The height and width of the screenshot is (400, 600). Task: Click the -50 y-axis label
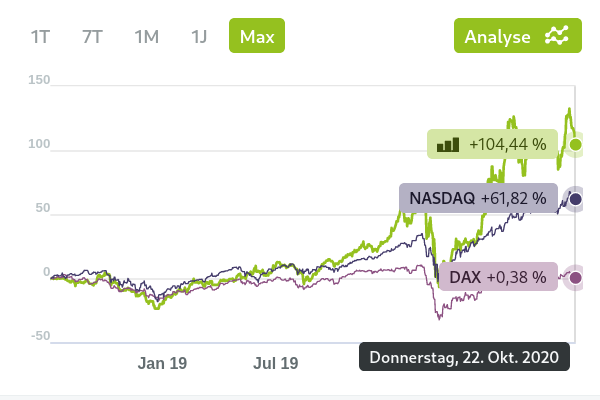coord(40,336)
